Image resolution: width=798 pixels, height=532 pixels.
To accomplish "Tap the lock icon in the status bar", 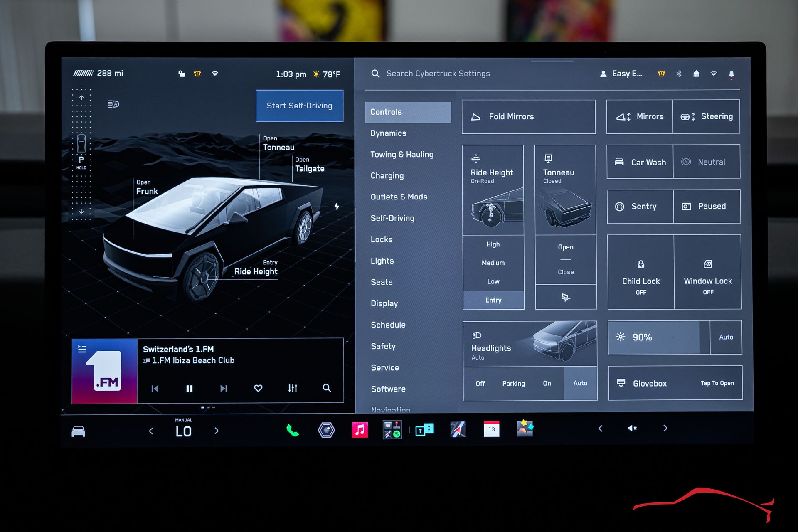I will click(x=182, y=74).
